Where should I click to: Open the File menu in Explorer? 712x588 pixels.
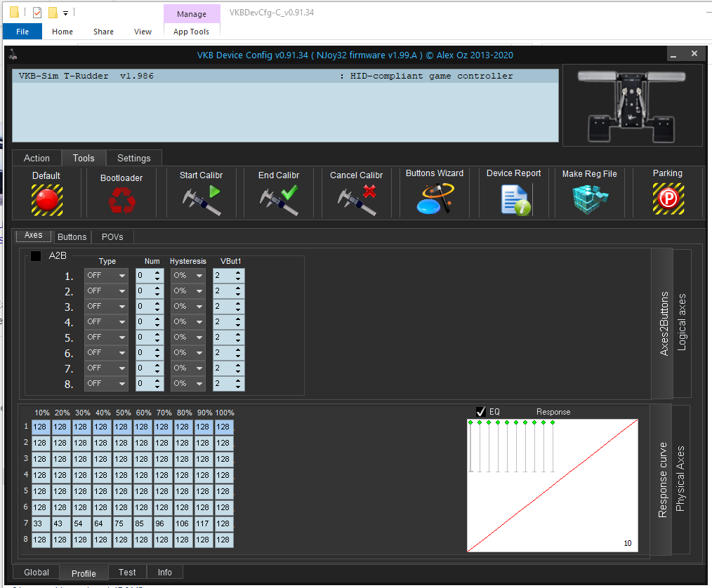[x=22, y=32]
